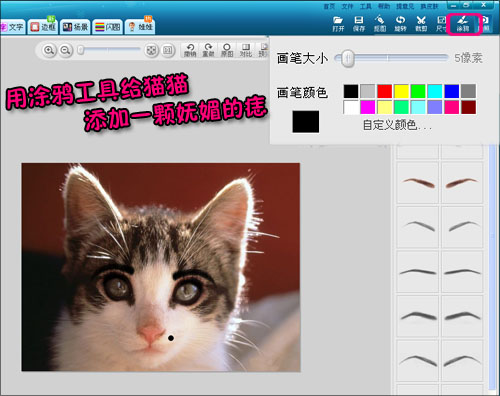The image size is (500, 396).
Task: Open the 工具 tools menu
Action: [x=365, y=6]
